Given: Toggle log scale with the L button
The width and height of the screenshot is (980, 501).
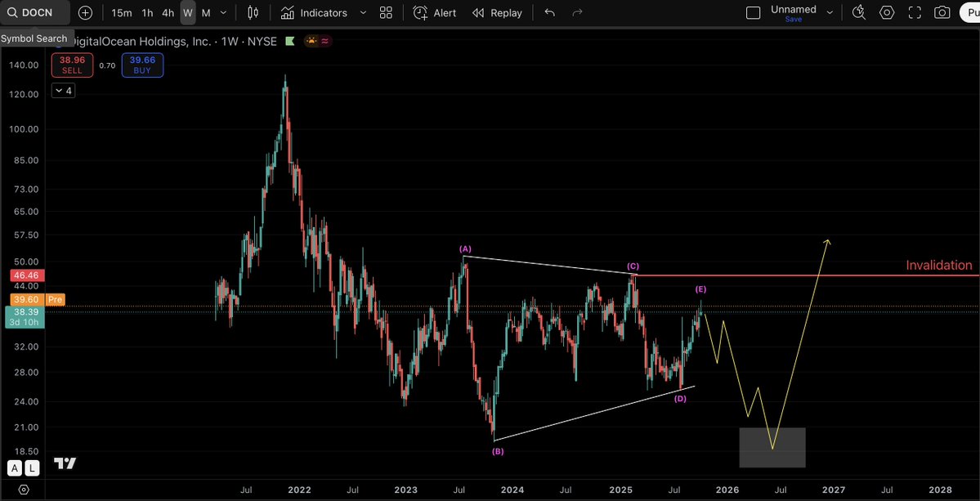Looking at the screenshot, I should (x=32, y=467).
